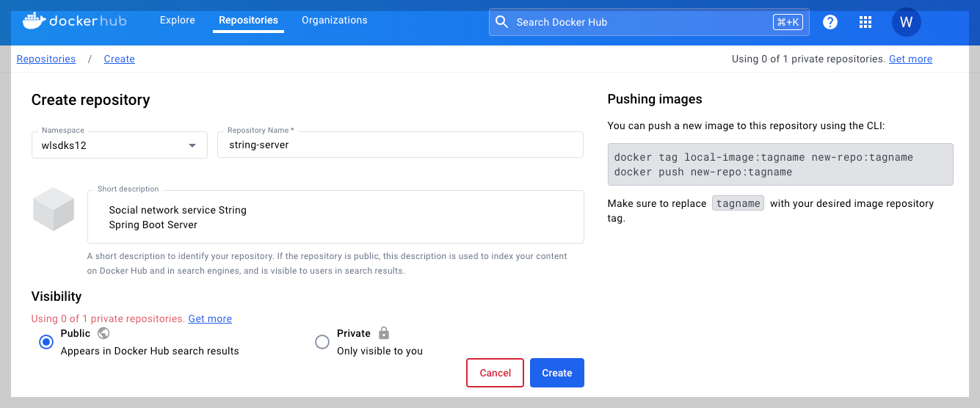Click the Repository Name field string-server
The width and height of the screenshot is (980, 408).
(x=401, y=145)
